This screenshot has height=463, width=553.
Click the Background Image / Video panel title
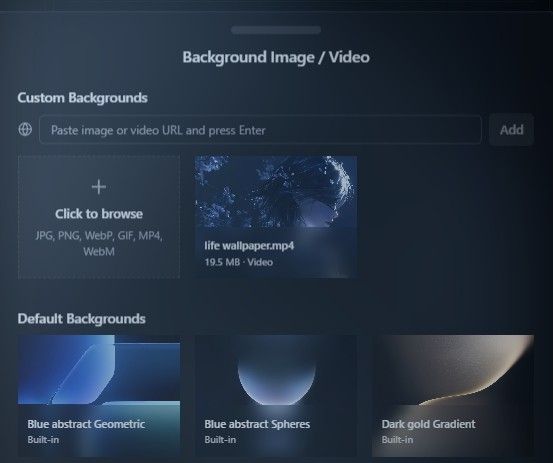276,57
